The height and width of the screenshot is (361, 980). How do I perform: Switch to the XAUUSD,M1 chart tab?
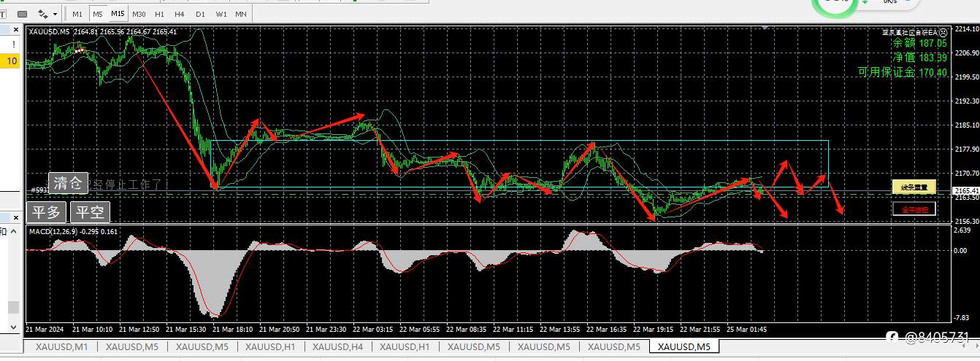pos(61,347)
